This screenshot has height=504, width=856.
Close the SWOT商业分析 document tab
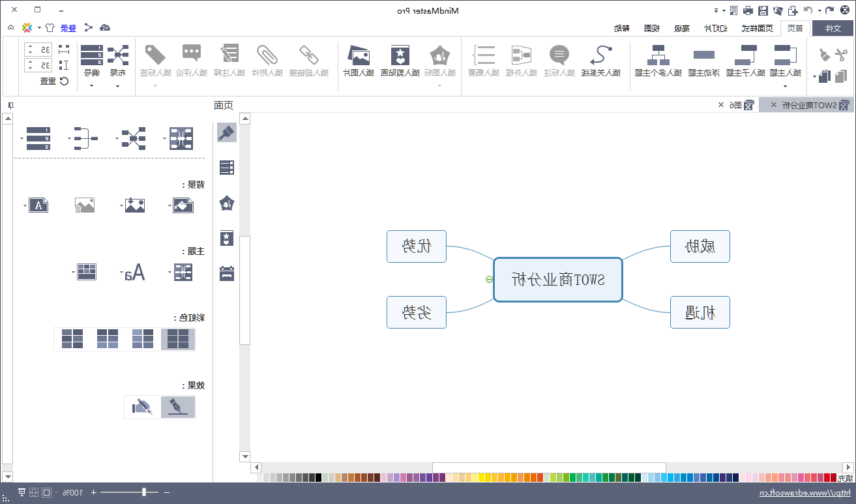[774, 105]
